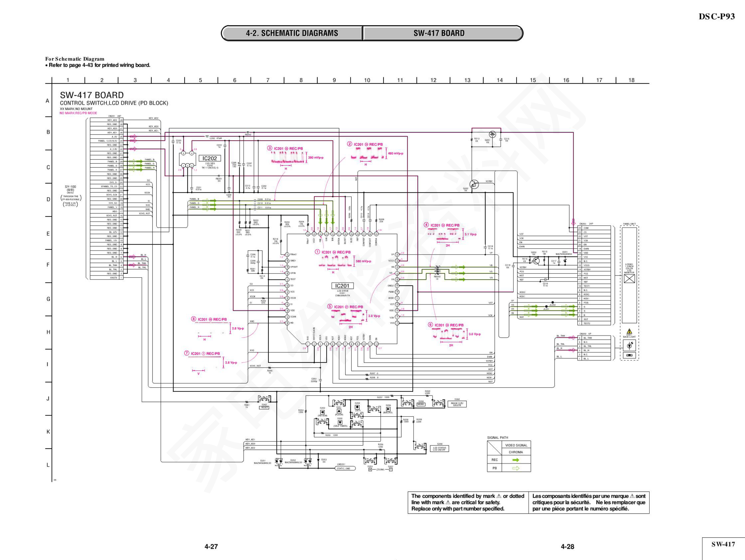Click the S255 SELF TIMER down-arrow symbol

point(340,422)
